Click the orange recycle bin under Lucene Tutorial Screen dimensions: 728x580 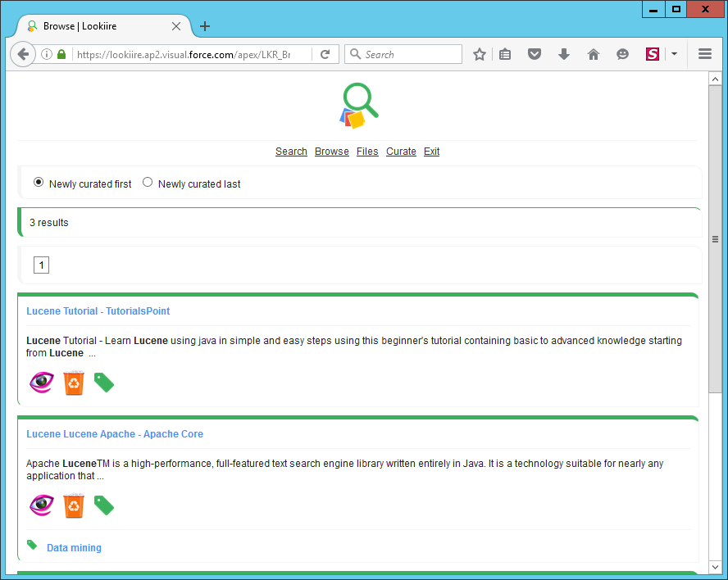(74, 383)
